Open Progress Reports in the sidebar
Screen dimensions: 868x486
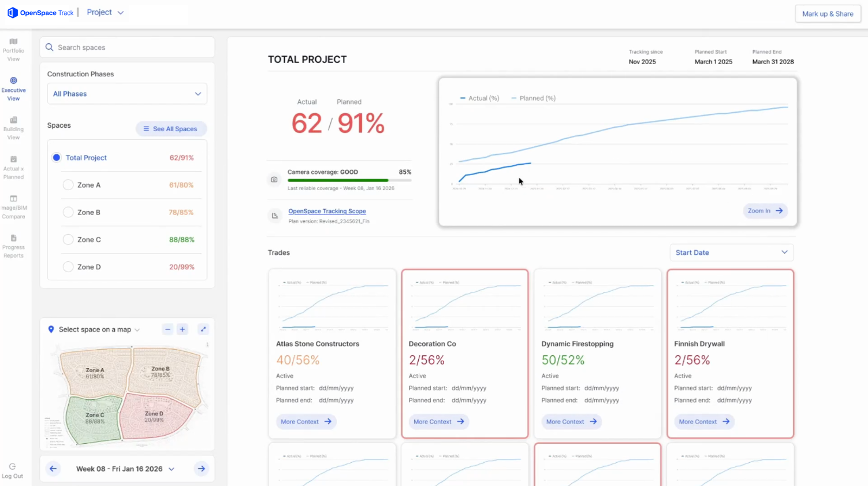coord(13,246)
